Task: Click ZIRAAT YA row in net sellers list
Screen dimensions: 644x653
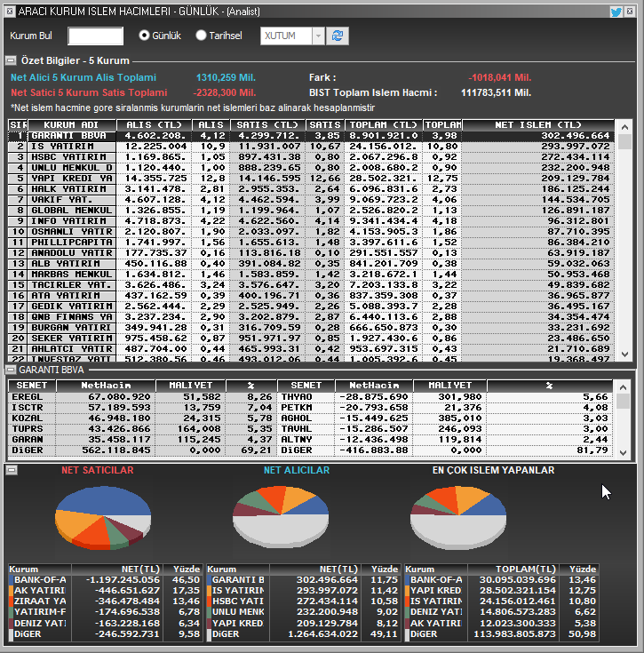Action: point(105,601)
